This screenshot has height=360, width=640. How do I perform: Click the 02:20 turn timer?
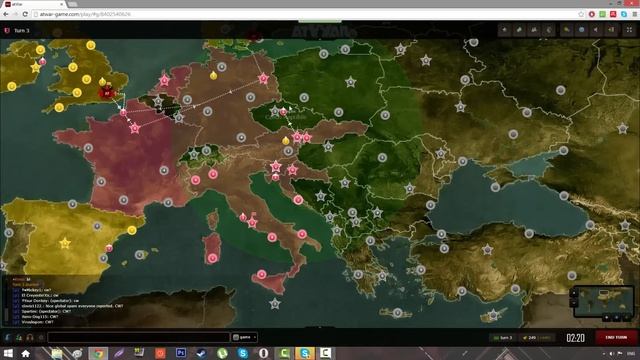(x=576, y=338)
